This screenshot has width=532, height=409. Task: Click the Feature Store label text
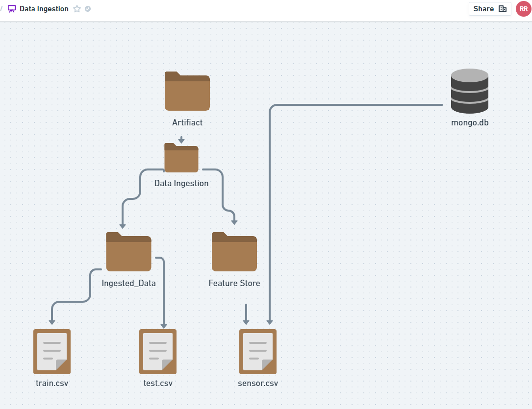click(234, 283)
